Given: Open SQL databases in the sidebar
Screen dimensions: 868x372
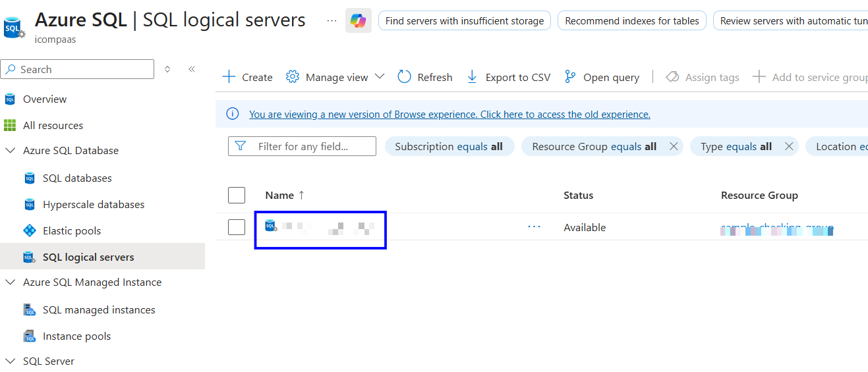Looking at the screenshot, I should click(77, 178).
